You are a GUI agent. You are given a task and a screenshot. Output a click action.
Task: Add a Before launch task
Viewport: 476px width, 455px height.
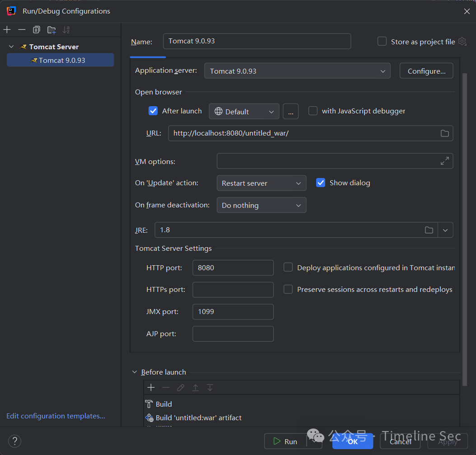151,388
